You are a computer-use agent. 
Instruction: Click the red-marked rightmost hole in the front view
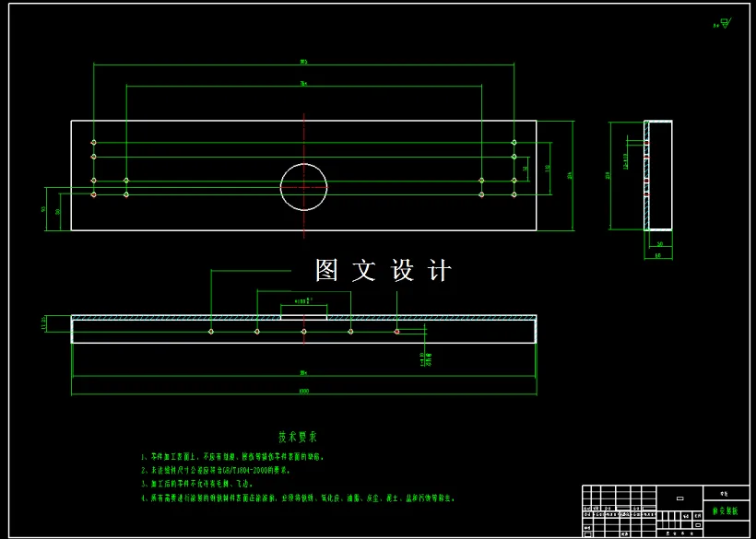396,332
